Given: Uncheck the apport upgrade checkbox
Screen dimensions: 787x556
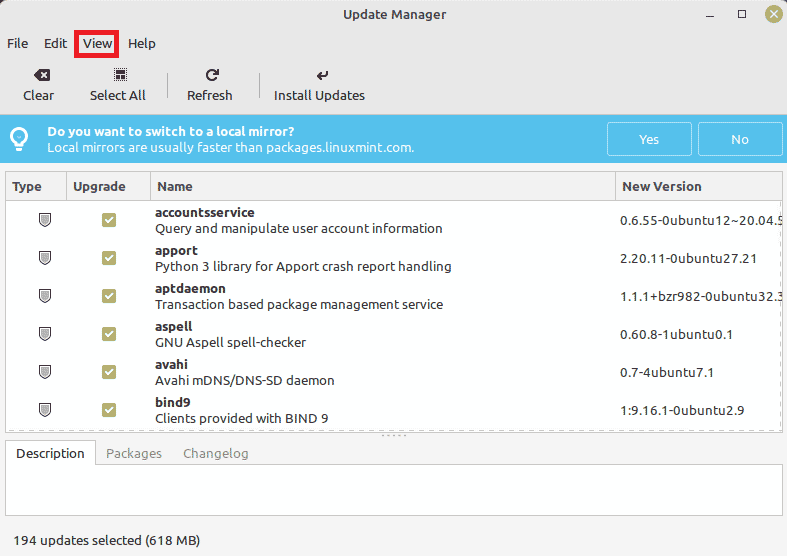Looking at the screenshot, I should tap(109, 258).
